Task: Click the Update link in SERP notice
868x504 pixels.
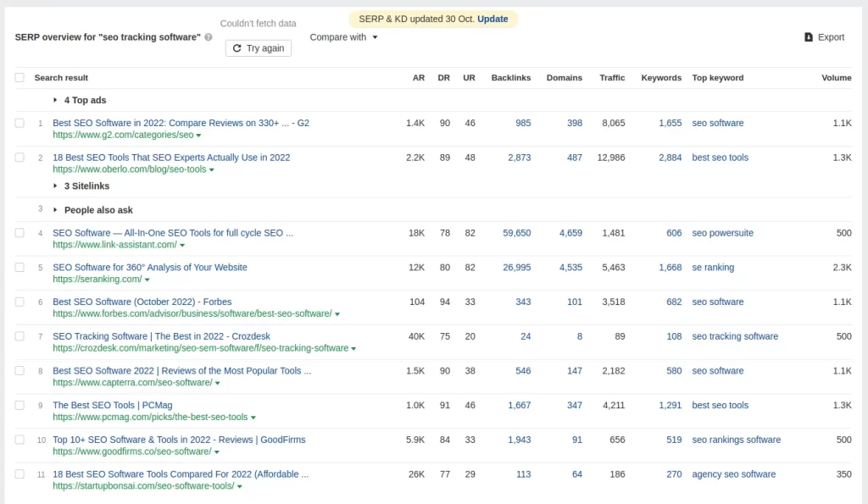Action: coord(492,19)
